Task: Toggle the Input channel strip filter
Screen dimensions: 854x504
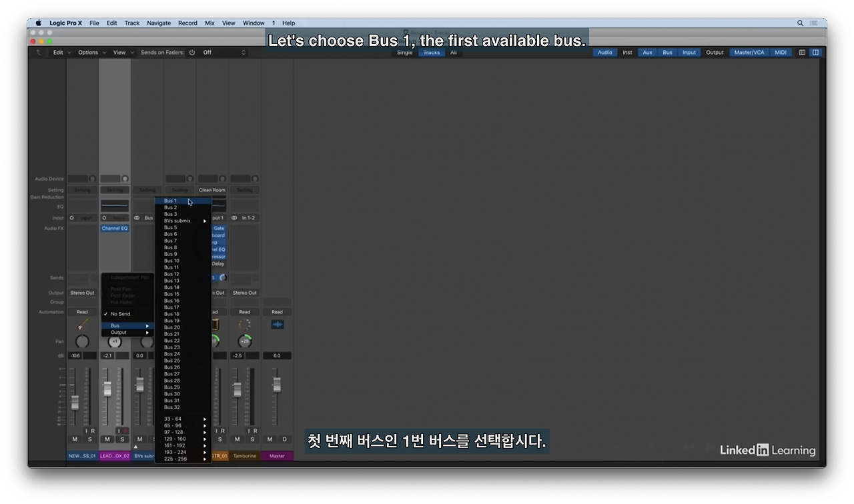Action: click(x=689, y=52)
